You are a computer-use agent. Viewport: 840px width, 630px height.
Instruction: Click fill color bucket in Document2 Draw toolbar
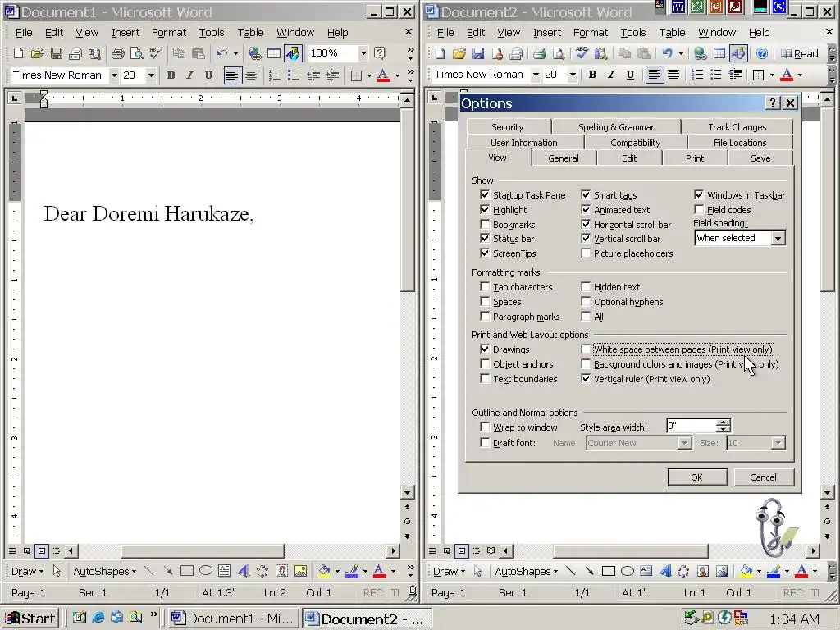pos(746,571)
